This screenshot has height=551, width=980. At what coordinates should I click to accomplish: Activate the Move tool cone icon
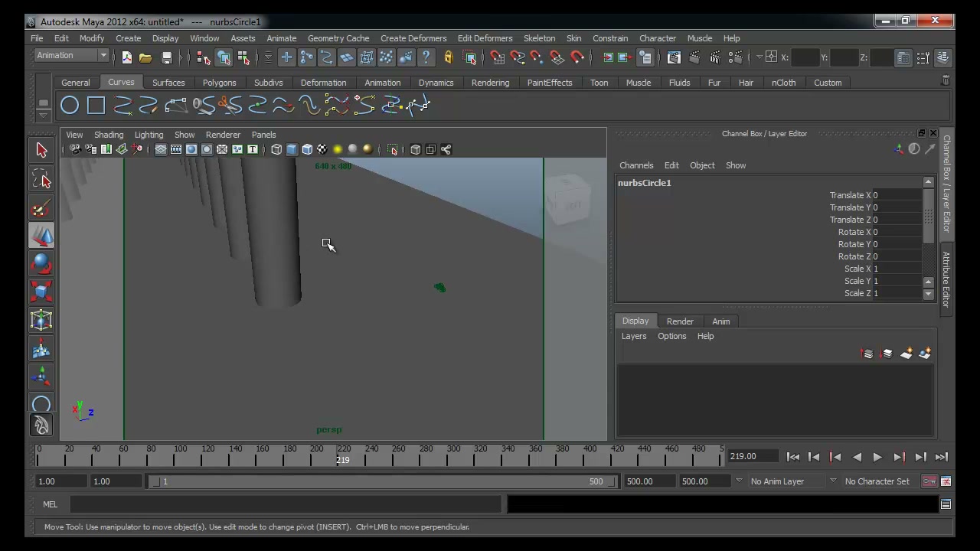coord(41,236)
